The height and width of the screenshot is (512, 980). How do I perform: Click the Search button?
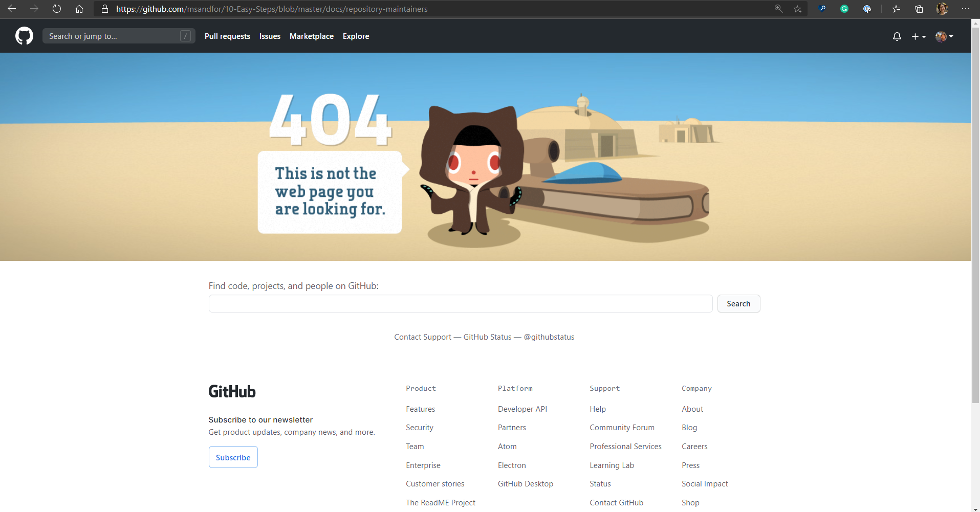[x=738, y=303]
